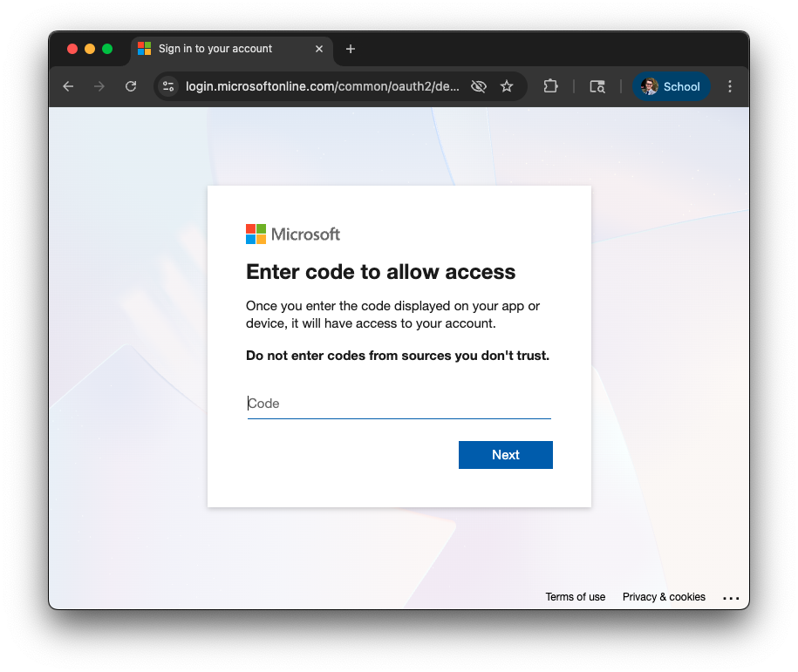Click the forward navigation arrow

tap(99, 86)
